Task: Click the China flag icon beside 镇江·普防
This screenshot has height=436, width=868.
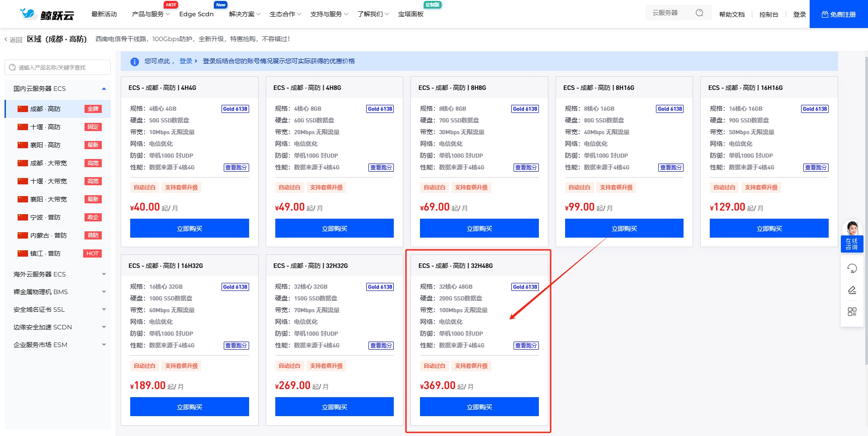Action: pyautogui.click(x=23, y=253)
